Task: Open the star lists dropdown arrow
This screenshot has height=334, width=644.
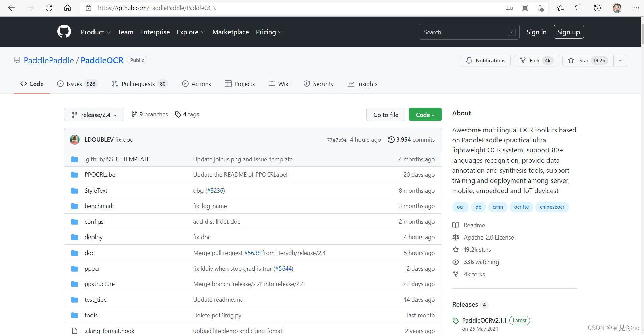Action: point(620,61)
